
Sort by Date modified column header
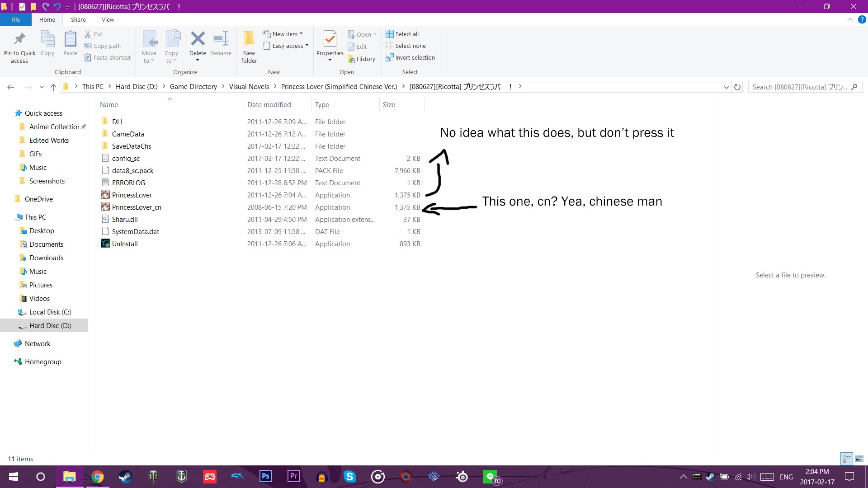[269, 105]
